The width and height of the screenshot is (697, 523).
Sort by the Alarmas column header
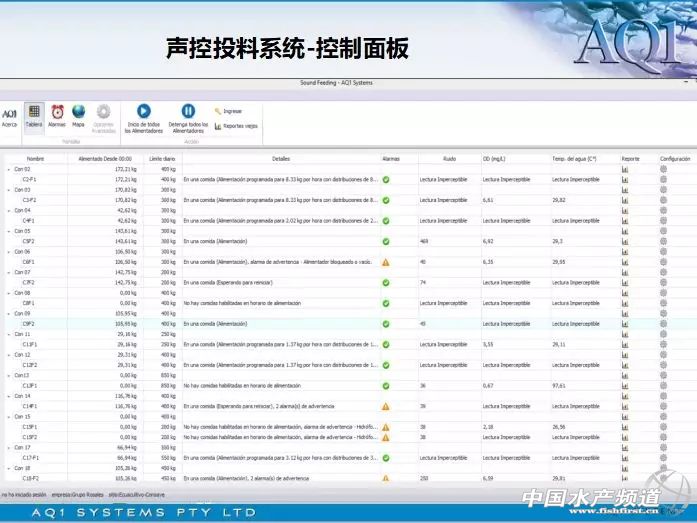pos(389,159)
